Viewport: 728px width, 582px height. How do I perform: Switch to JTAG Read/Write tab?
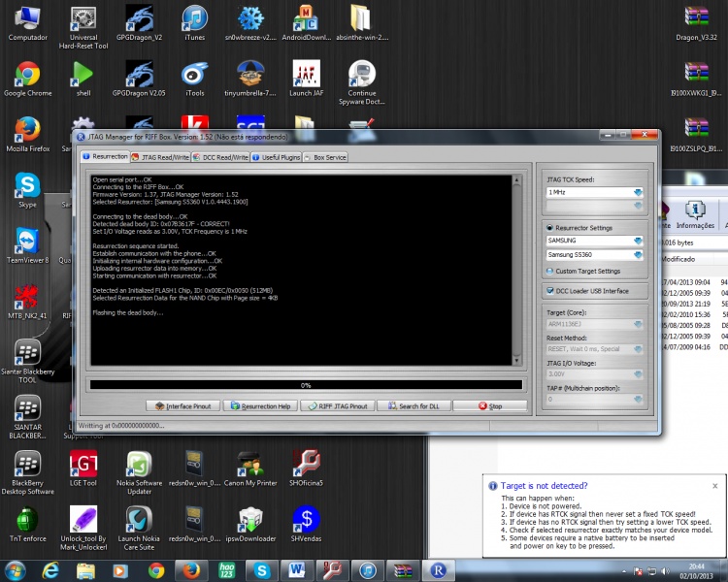(x=160, y=157)
